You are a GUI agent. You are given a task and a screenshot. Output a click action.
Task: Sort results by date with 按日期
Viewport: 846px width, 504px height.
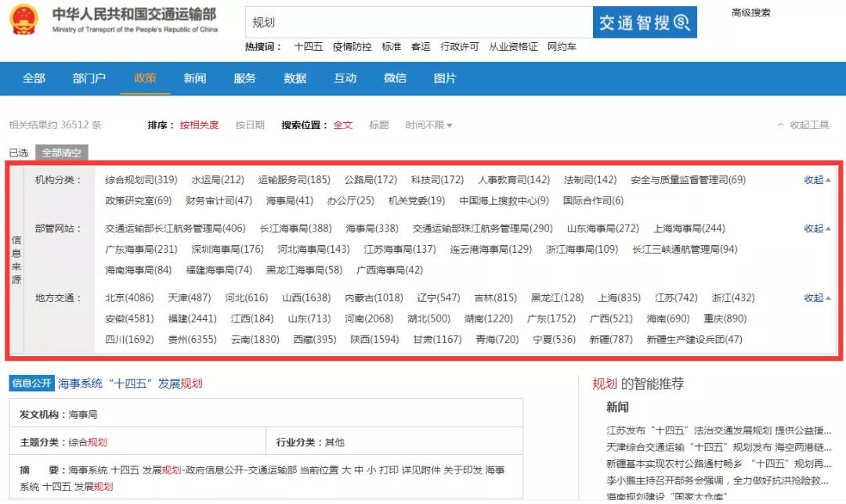click(250, 125)
